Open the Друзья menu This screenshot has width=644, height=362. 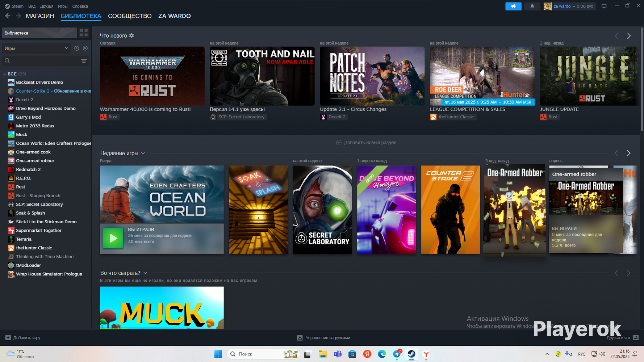click(x=47, y=6)
